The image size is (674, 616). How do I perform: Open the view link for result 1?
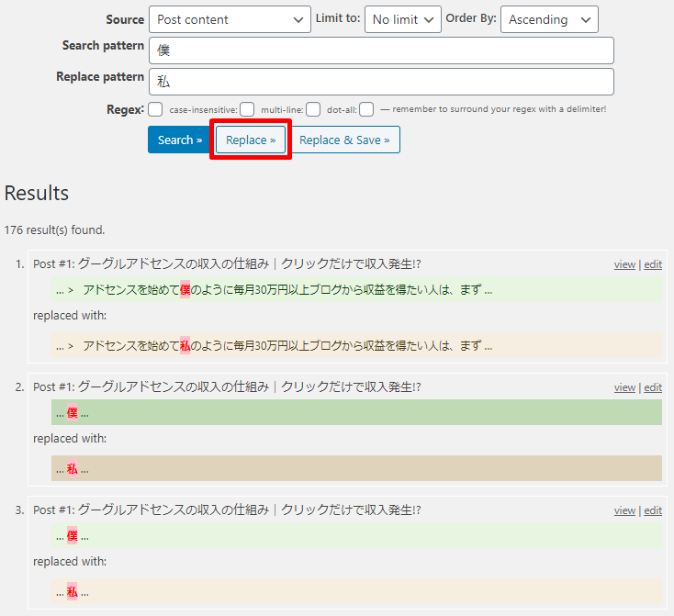click(x=624, y=264)
